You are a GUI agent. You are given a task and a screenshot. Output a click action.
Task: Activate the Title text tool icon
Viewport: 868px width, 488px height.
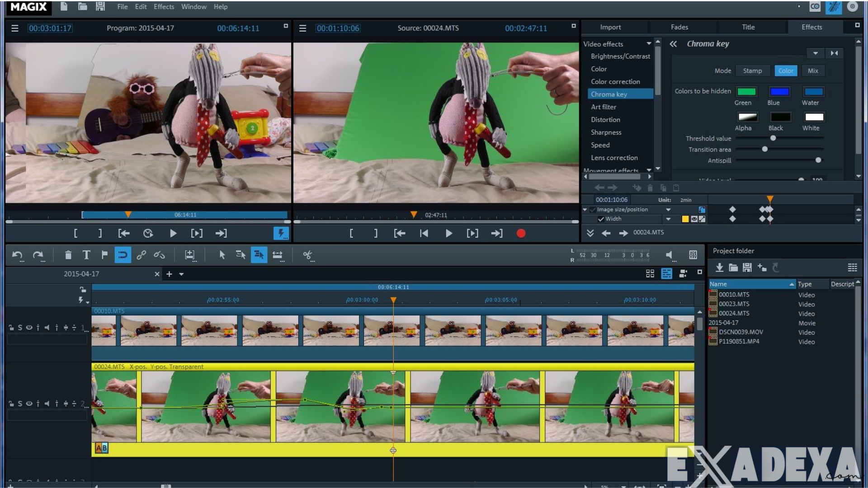point(86,255)
